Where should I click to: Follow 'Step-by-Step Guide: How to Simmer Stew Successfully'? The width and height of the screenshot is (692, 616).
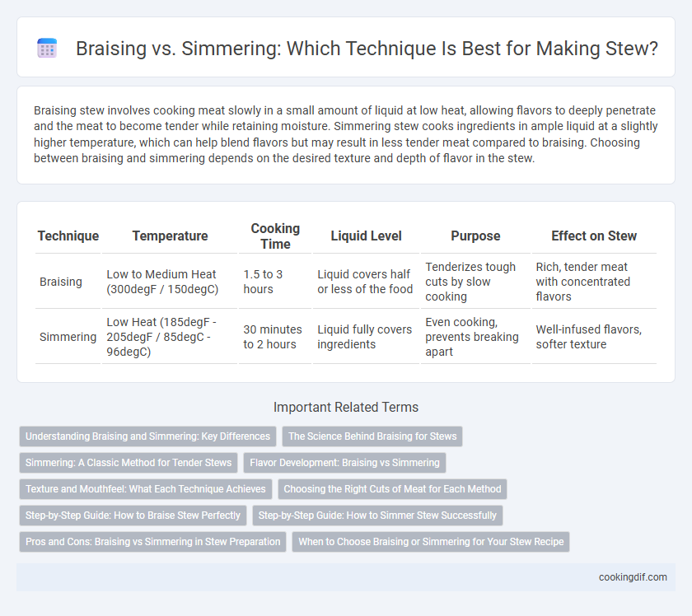point(377,516)
